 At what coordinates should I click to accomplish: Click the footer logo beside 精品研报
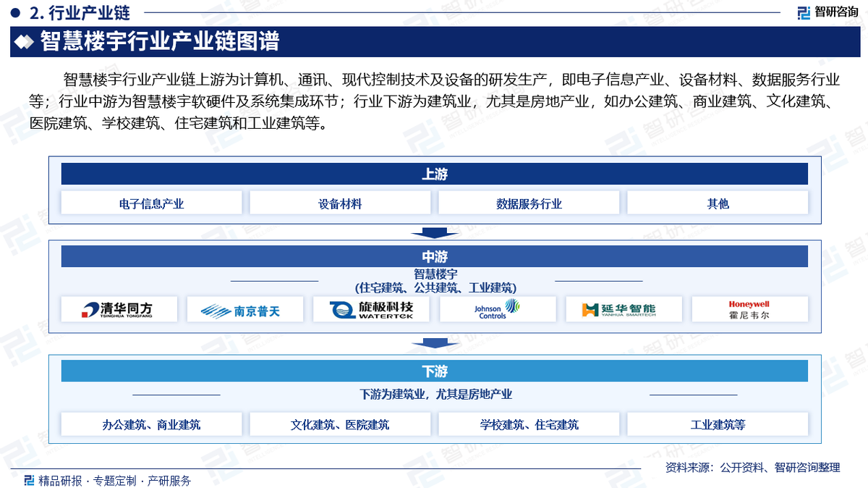click(x=29, y=481)
